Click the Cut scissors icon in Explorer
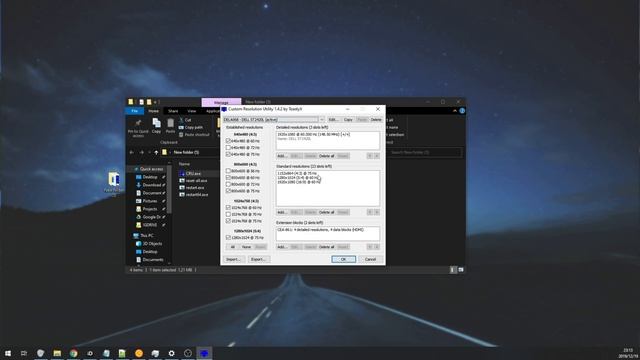This screenshot has width=640, height=360. [x=181, y=120]
